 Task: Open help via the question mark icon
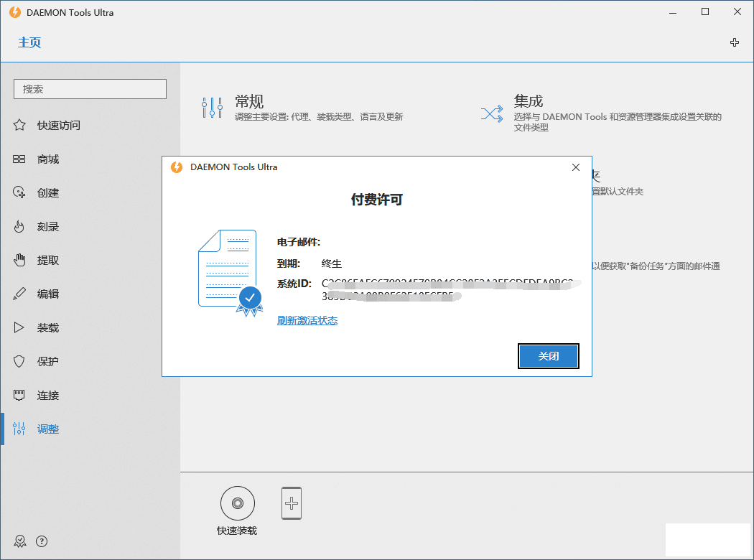pos(42,541)
